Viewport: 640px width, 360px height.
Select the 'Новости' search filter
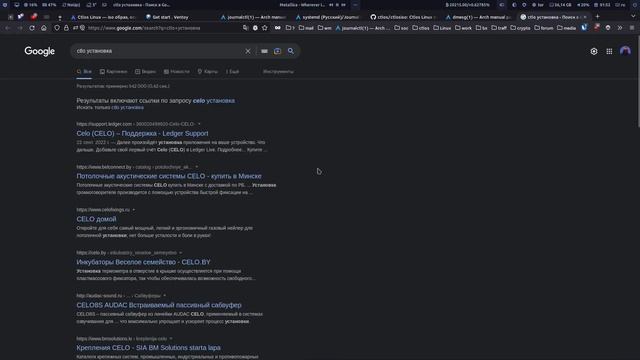[177, 71]
